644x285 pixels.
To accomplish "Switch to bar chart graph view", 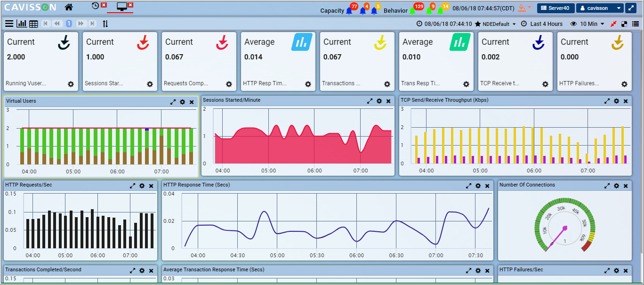I will coord(22,24).
